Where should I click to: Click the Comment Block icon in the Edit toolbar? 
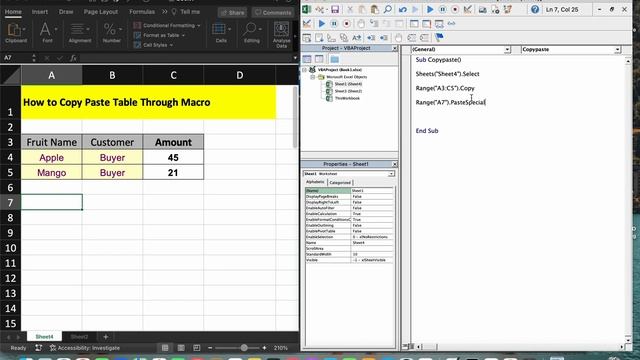pos(411,38)
